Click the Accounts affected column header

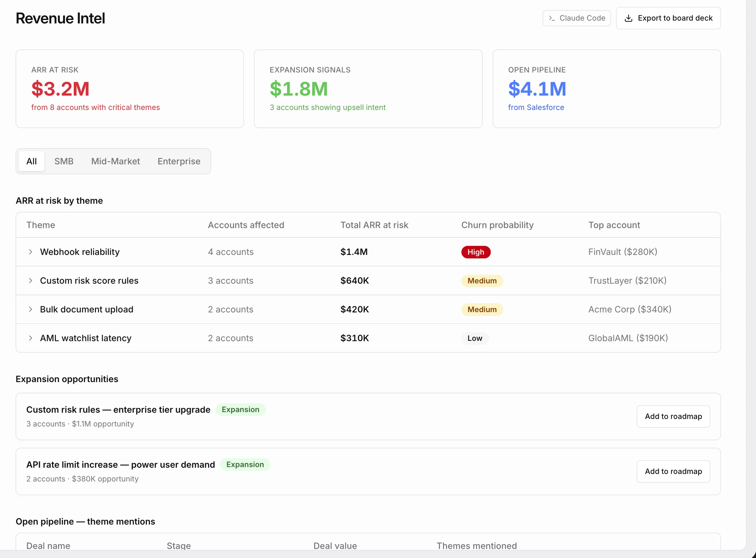(246, 225)
